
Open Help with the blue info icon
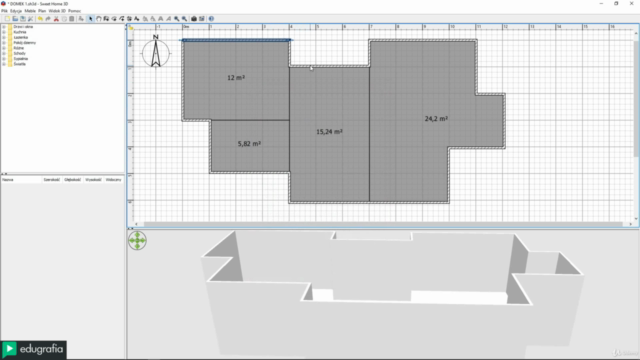point(211,19)
